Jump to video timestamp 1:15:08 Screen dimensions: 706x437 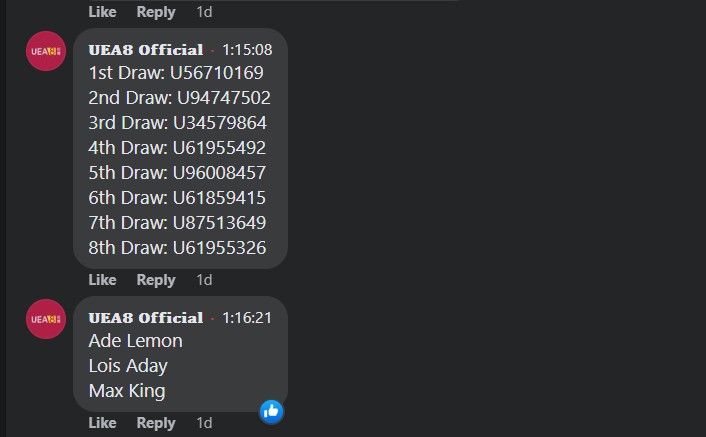(247, 49)
